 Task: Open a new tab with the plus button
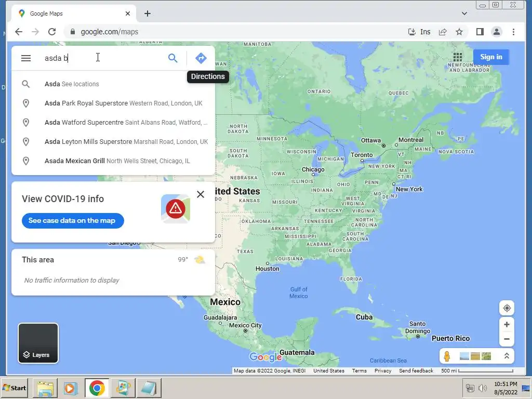(147, 14)
